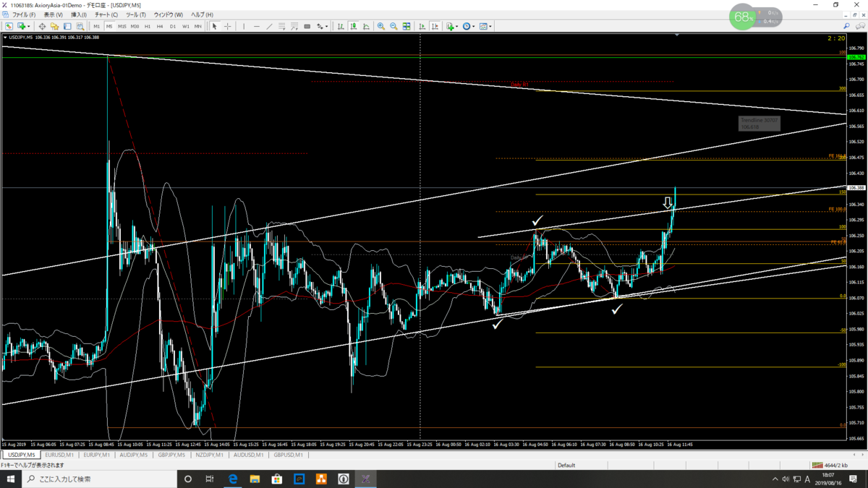
Task: Select the crosshair tool
Action: [x=227, y=26]
